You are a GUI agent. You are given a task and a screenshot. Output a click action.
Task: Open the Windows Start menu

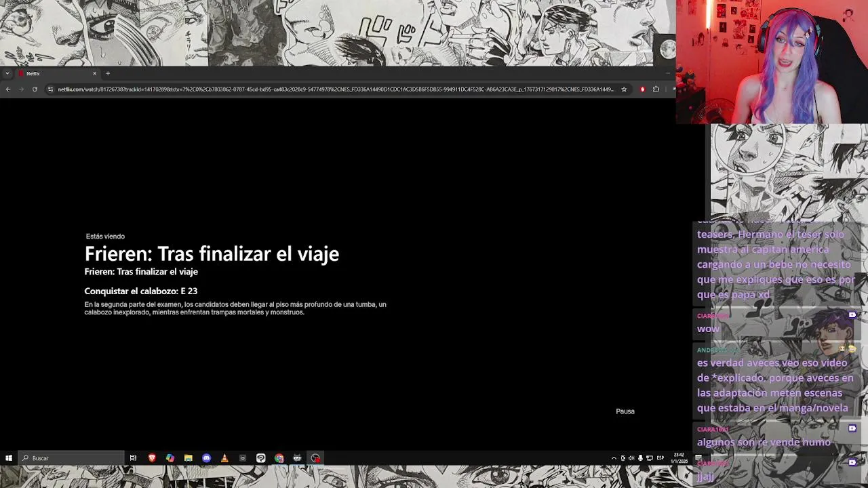click(8, 458)
